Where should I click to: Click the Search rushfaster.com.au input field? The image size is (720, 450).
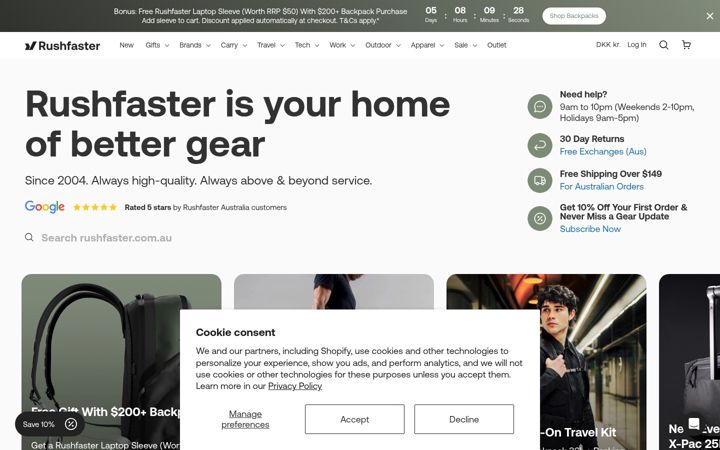107,238
